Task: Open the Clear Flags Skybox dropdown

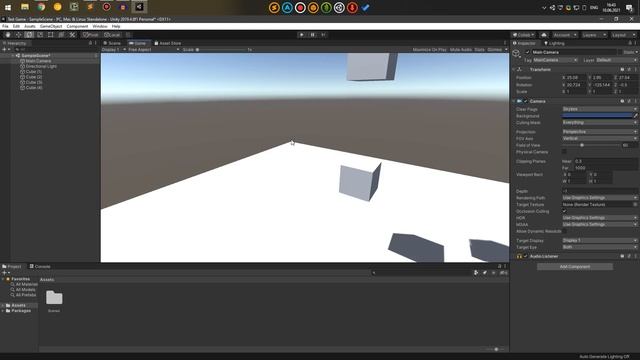Action: tap(600, 109)
